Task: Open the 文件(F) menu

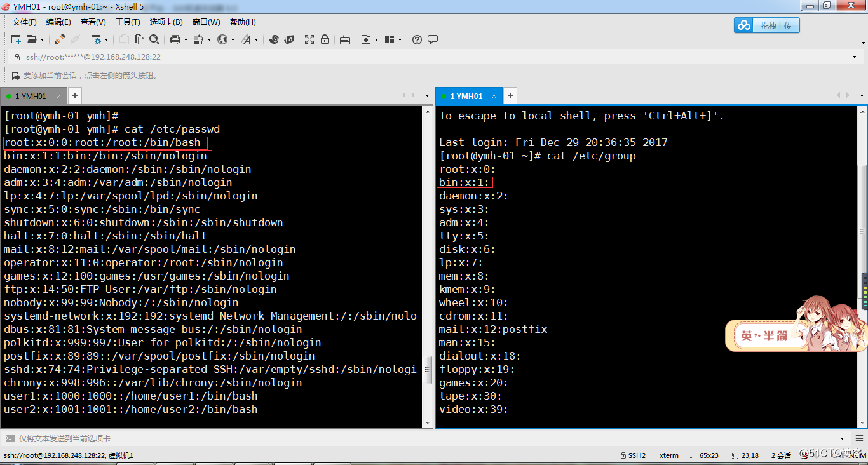Action: click(25, 22)
